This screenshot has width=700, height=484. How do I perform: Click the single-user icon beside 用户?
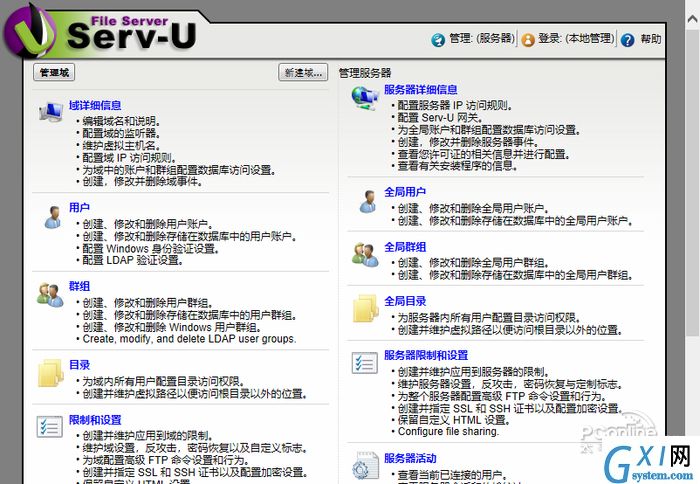pos(53,217)
